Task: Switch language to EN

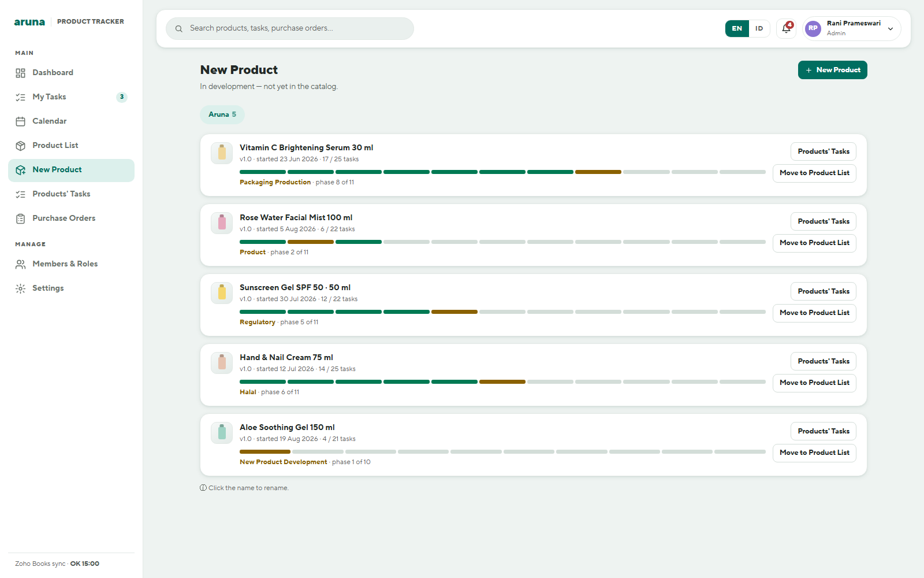Action: tap(737, 28)
